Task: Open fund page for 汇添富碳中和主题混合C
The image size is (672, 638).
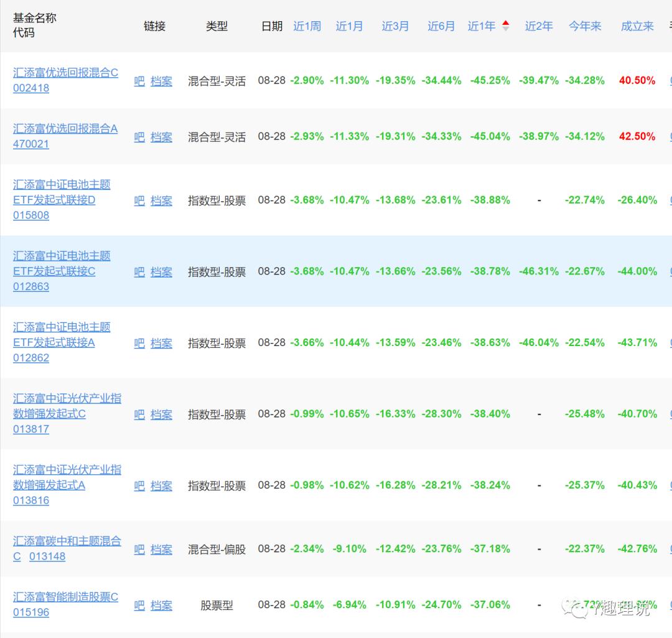Action: [x=68, y=541]
